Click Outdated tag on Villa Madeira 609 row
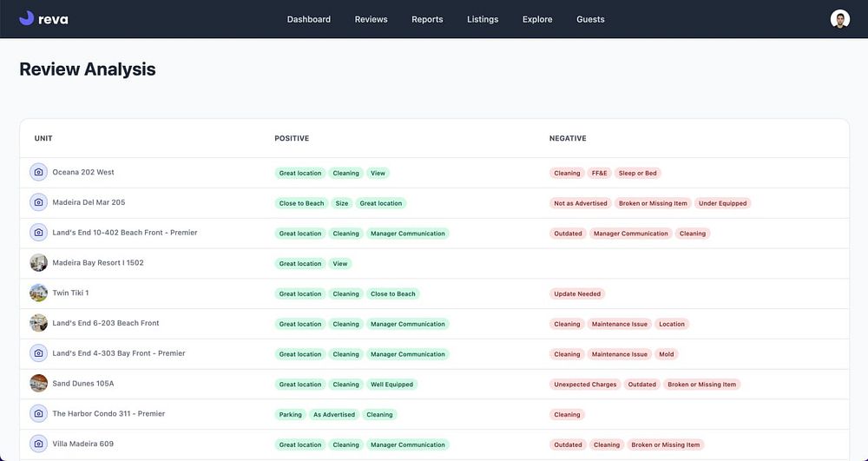 (568, 445)
